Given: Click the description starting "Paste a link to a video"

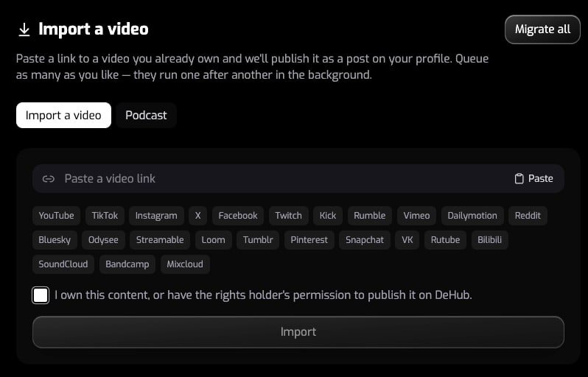Looking at the screenshot, I should click(x=252, y=67).
